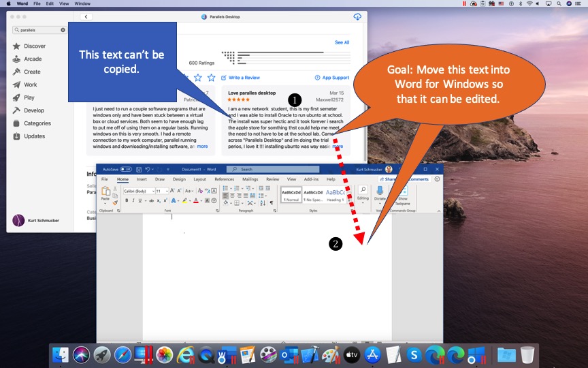Toggle Show/Hide paragraph marks
Viewport: 588px width, 368px height.
pyautogui.click(x=272, y=203)
